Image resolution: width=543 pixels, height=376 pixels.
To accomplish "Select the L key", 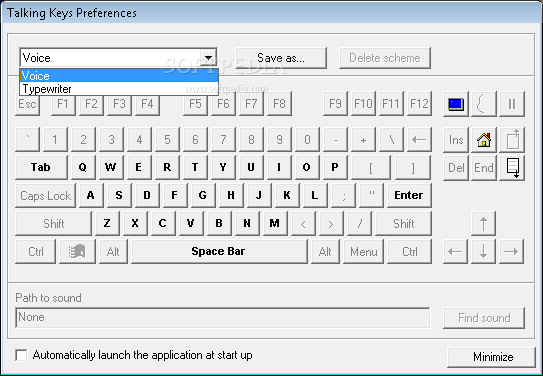I will (315, 196).
